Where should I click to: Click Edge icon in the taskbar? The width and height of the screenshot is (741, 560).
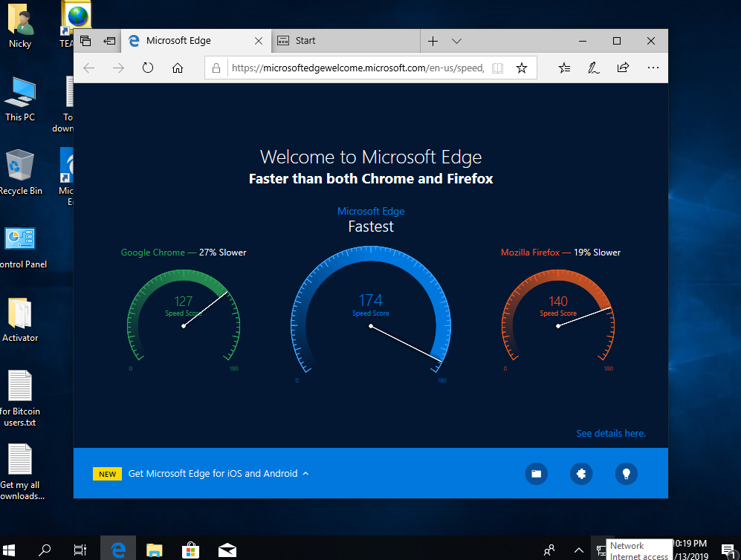(118, 550)
